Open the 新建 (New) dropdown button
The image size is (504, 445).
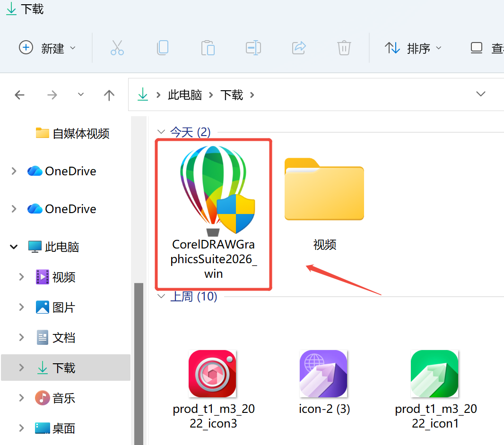(x=47, y=48)
